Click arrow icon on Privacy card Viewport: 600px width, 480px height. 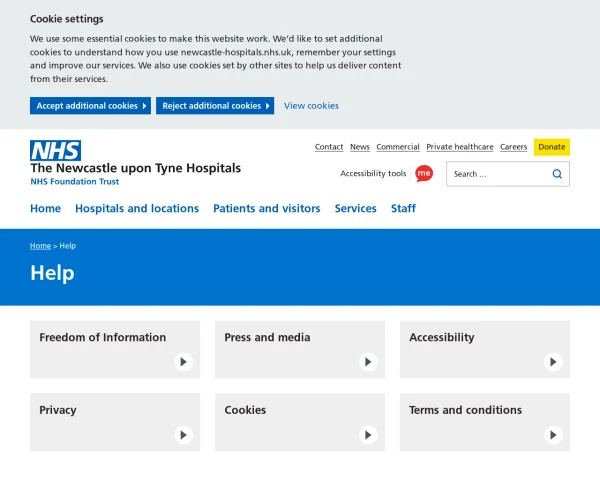click(183, 435)
